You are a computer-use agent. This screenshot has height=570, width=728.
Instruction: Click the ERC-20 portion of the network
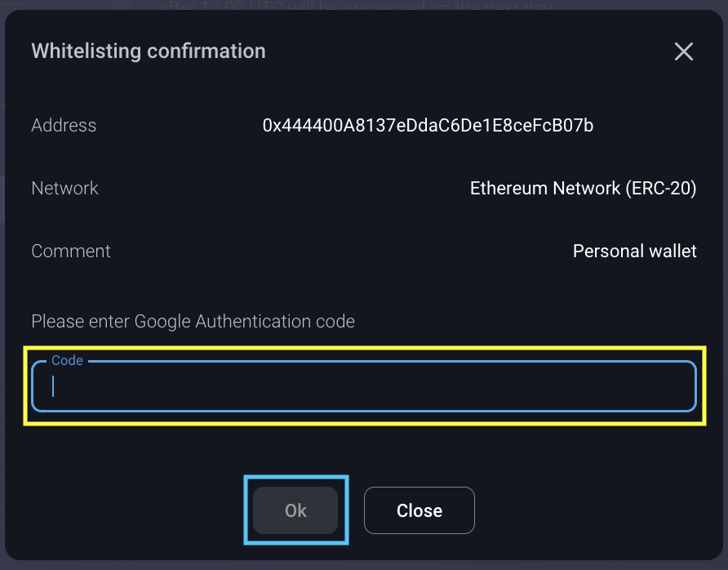tap(661, 189)
